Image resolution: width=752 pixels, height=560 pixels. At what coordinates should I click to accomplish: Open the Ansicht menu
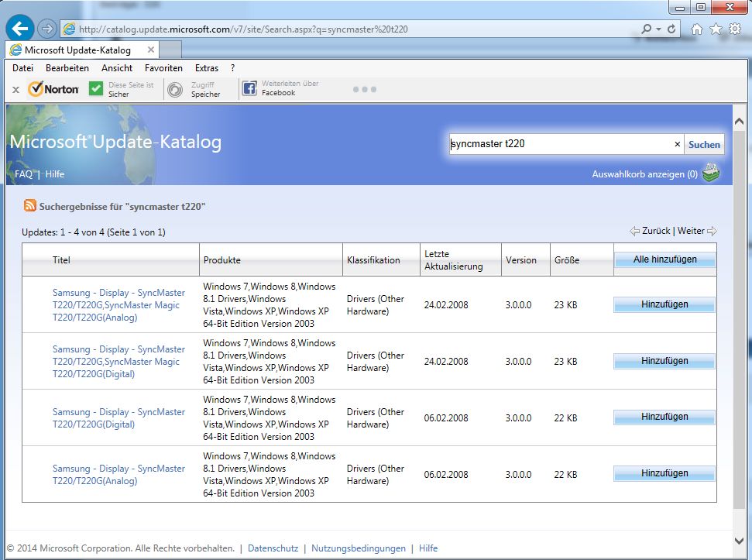pos(116,68)
